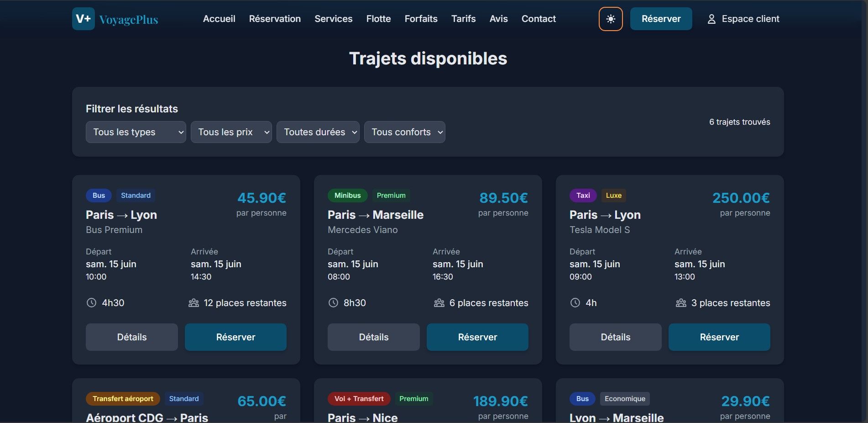Click the 16:30 arrival time
868x423 pixels.
pyautogui.click(x=443, y=277)
